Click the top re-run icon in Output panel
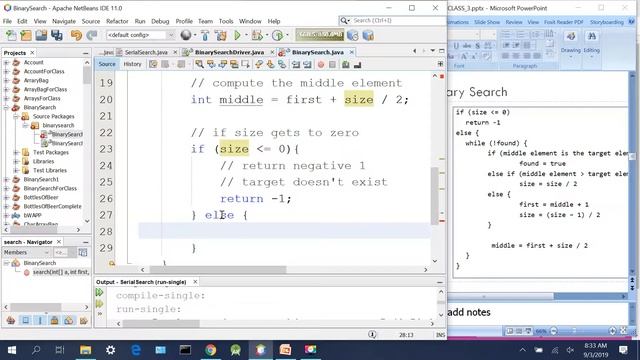640x360 pixels. click(x=99, y=292)
